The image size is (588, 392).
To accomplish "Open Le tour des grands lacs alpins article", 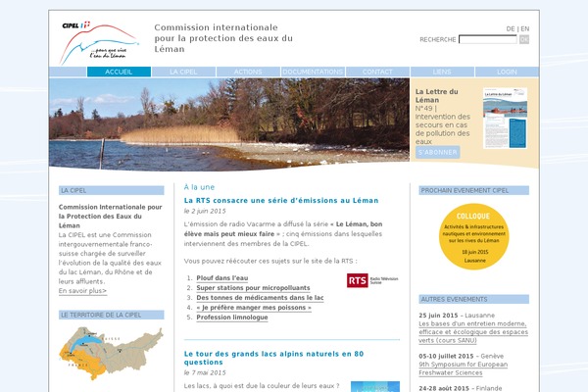I will tap(273, 358).
